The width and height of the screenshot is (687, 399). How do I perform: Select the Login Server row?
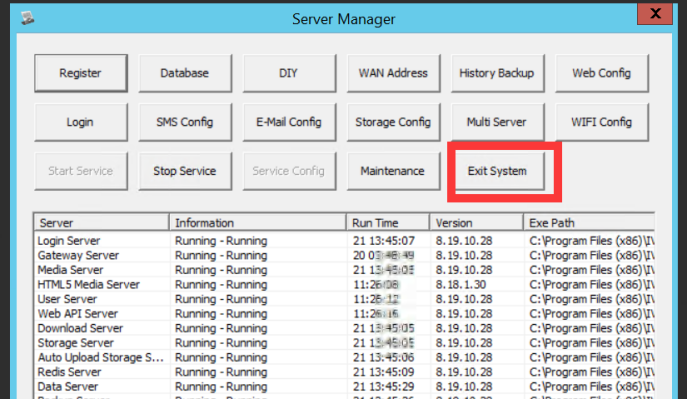coord(344,241)
